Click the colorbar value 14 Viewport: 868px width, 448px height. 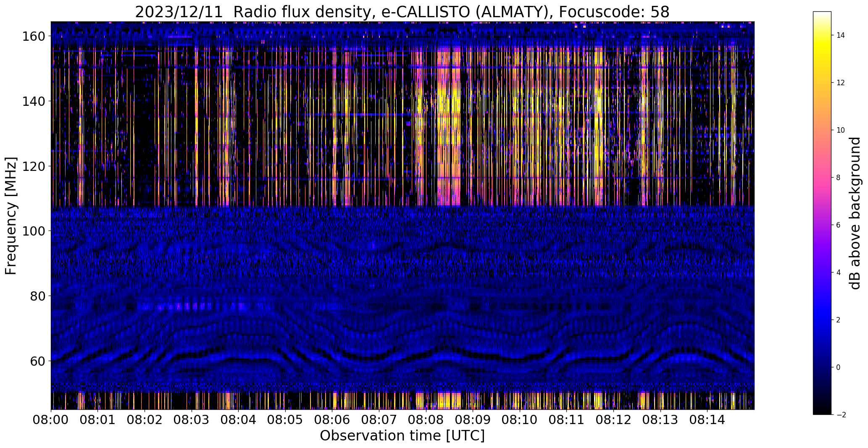[841, 35]
